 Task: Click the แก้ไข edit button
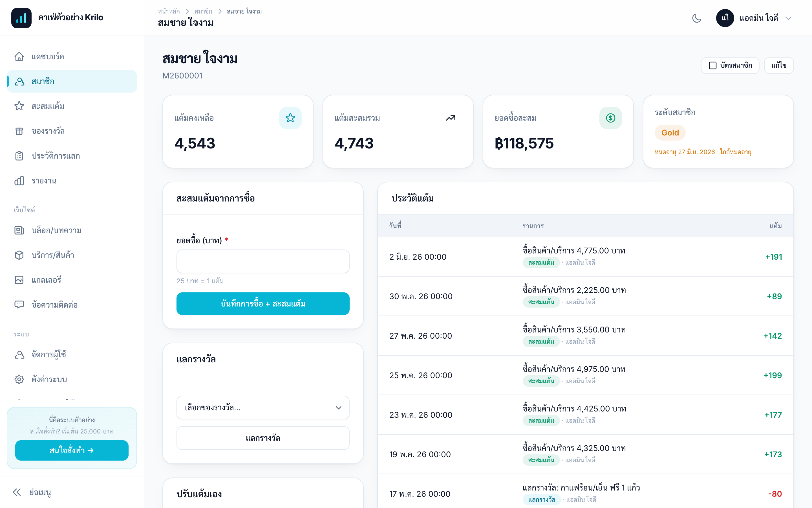point(778,65)
